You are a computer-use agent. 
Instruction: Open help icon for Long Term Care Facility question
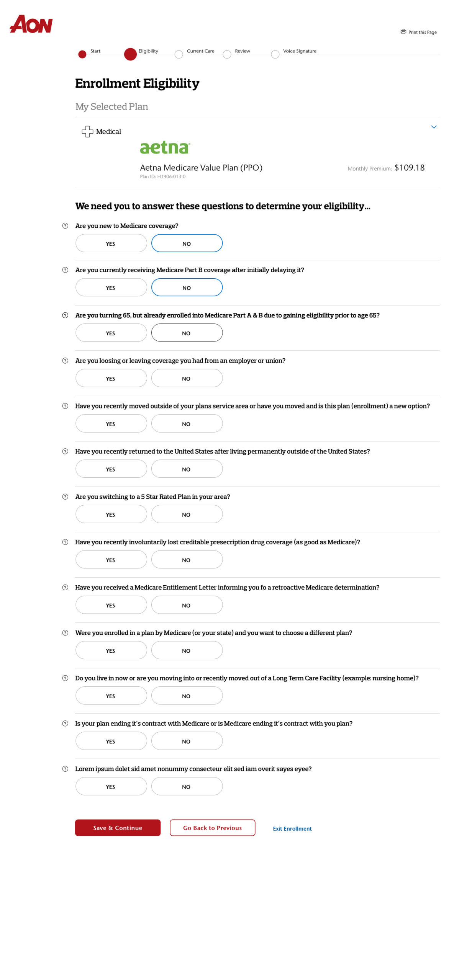point(65,678)
